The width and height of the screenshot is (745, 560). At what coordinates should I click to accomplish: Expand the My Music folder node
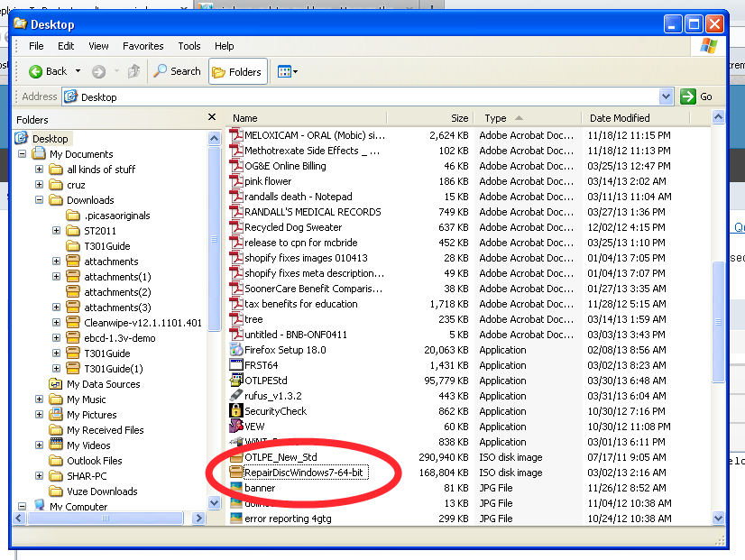[39, 399]
